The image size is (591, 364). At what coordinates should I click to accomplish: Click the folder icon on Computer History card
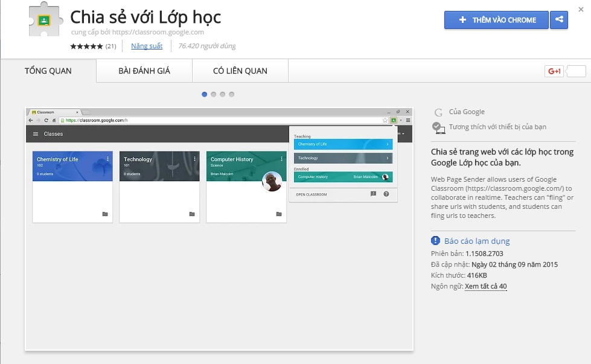[279, 214]
